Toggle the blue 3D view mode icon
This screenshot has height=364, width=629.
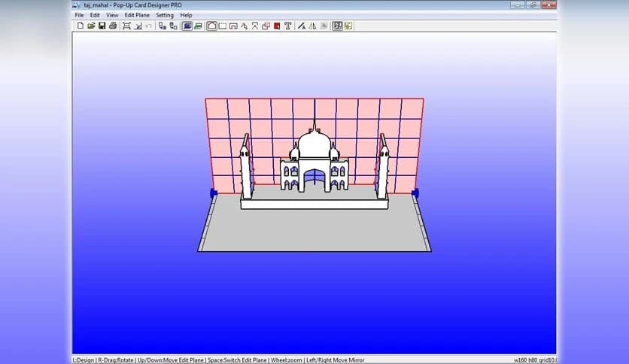tap(187, 26)
